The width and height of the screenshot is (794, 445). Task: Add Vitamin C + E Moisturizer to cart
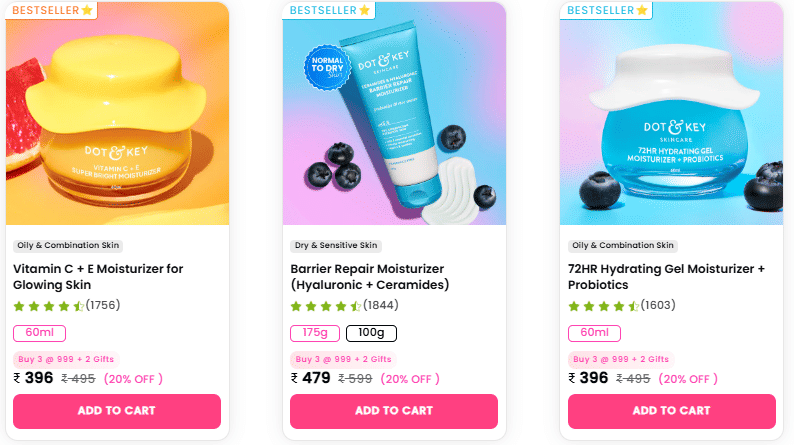[117, 411]
